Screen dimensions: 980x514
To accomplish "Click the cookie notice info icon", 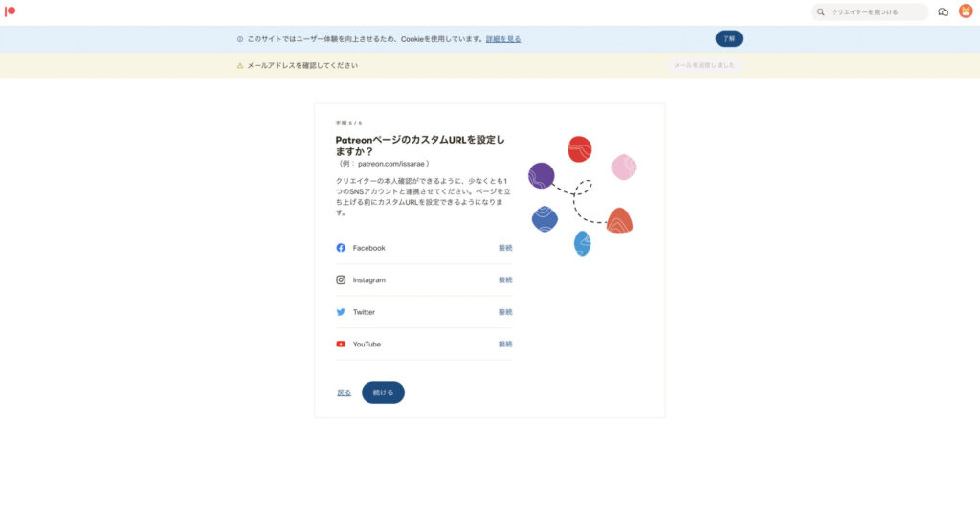I will click(x=240, y=39).
